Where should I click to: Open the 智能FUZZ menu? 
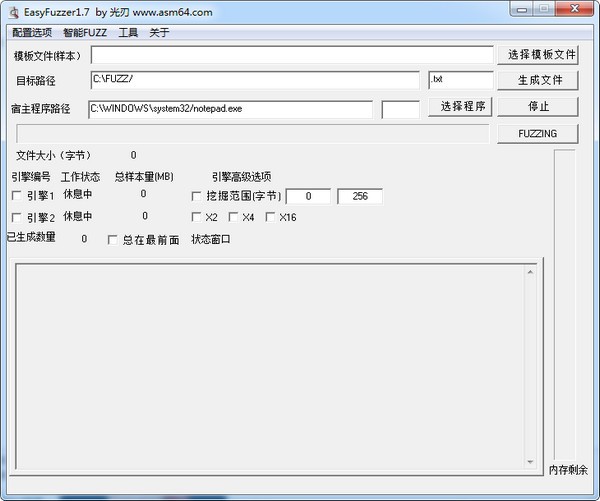pos(85,32)
